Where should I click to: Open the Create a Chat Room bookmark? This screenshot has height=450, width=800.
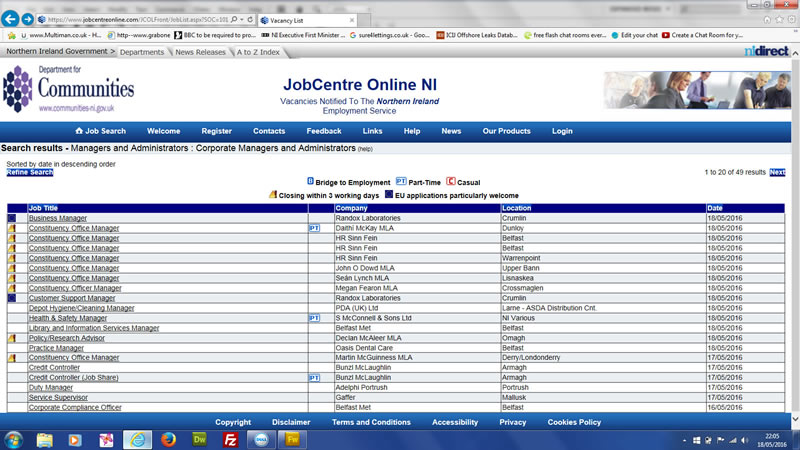point(703,35)
